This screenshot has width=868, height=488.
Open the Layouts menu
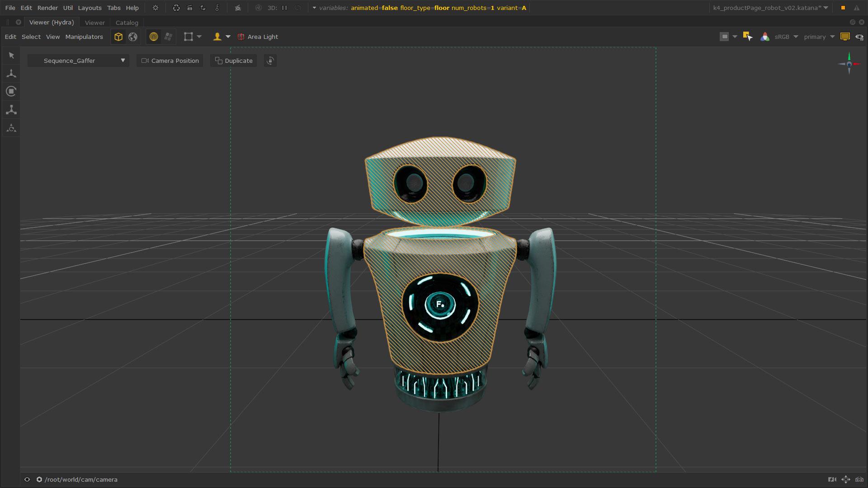90,8
